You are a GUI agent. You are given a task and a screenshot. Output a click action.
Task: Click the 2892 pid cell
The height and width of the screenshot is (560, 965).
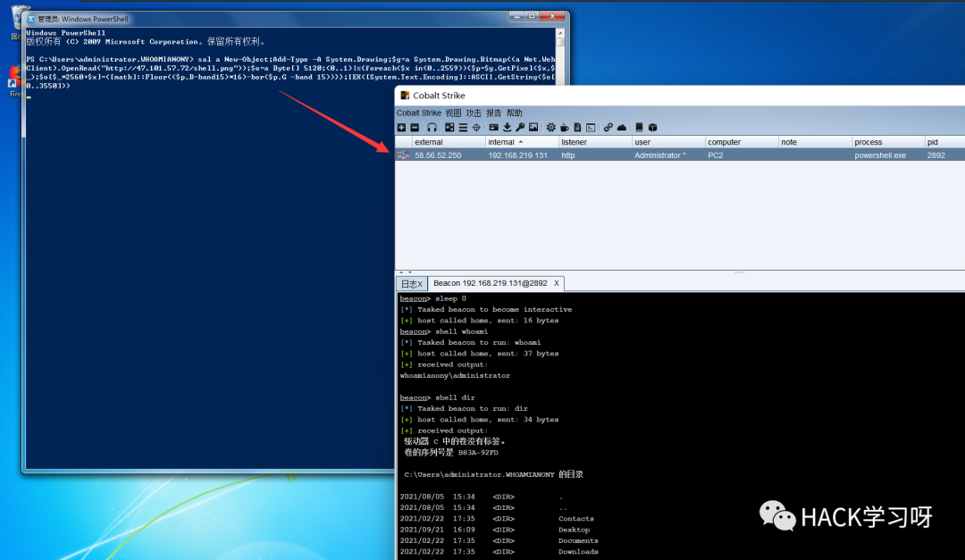click(936, 155)
